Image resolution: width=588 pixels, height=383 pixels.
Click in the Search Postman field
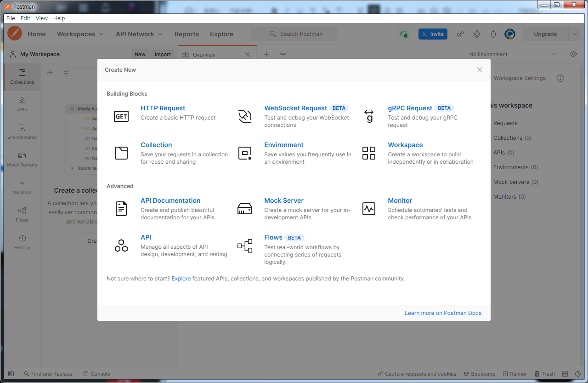coord(294,34)
